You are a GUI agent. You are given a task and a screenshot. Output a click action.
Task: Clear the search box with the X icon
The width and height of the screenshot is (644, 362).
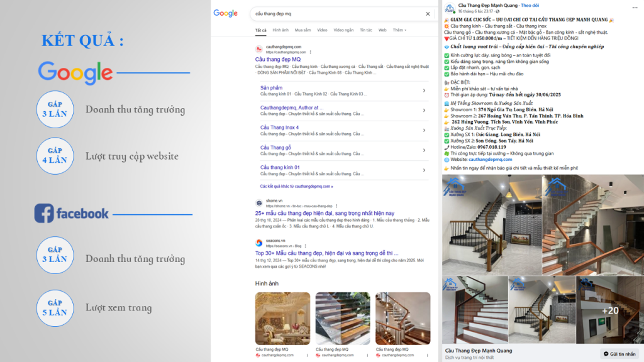click(x=428, y=14)
